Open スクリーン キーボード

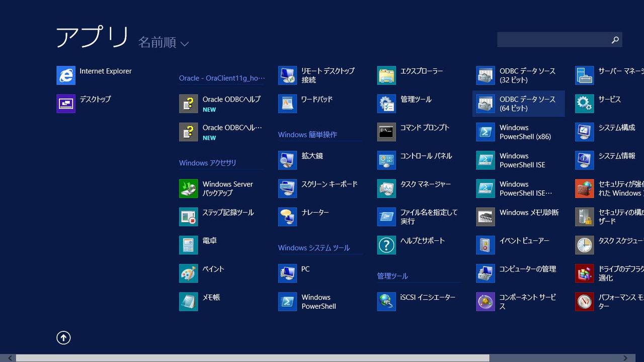coord(318,189)
